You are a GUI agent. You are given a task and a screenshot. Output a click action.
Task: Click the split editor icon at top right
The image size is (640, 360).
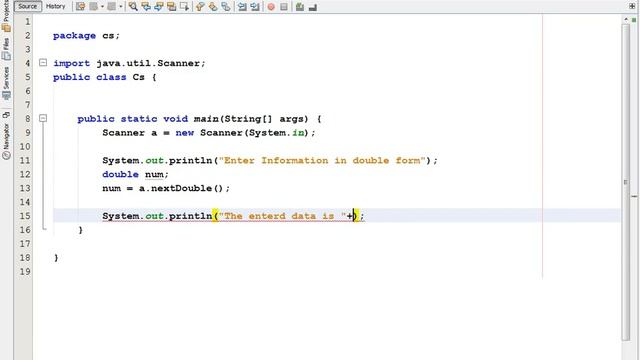pos(632,6)
